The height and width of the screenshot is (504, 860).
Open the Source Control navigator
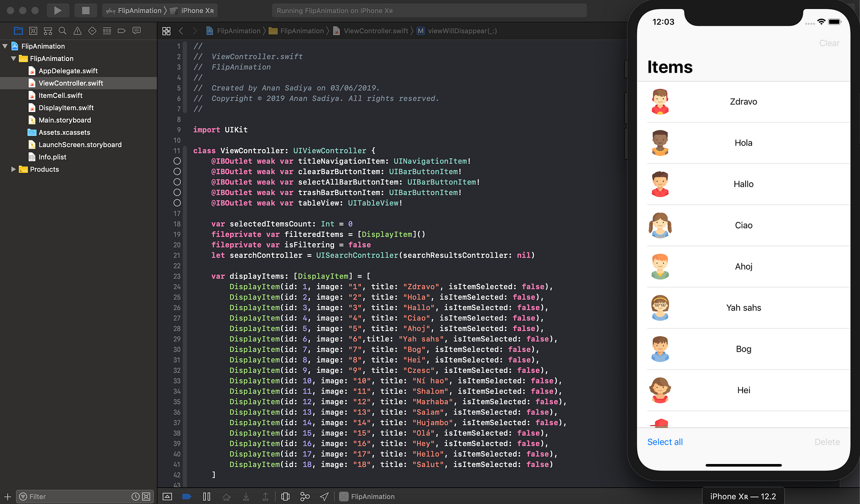click(x=33, y=31)
